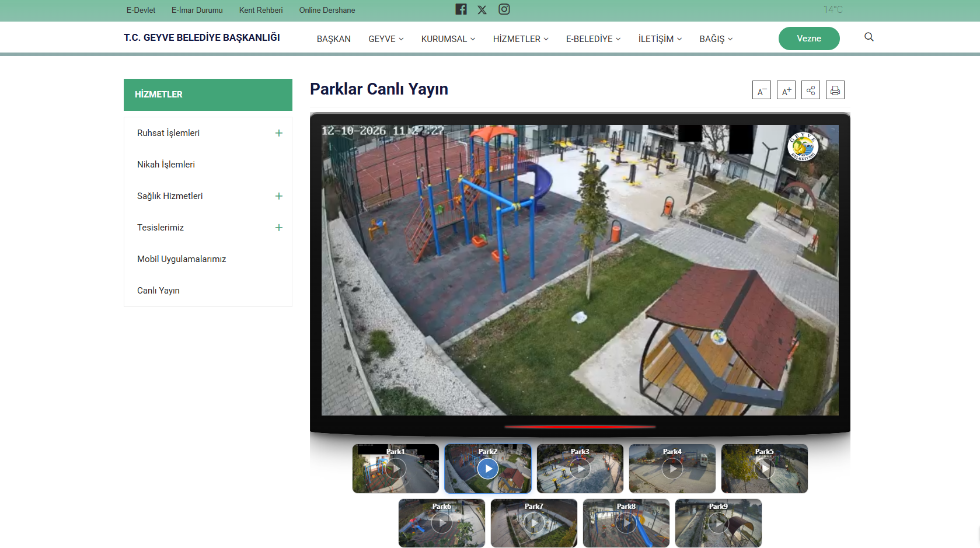
Task: Play the Park8 camera stream
Action: pyautogui.click(x=626, y=523)
